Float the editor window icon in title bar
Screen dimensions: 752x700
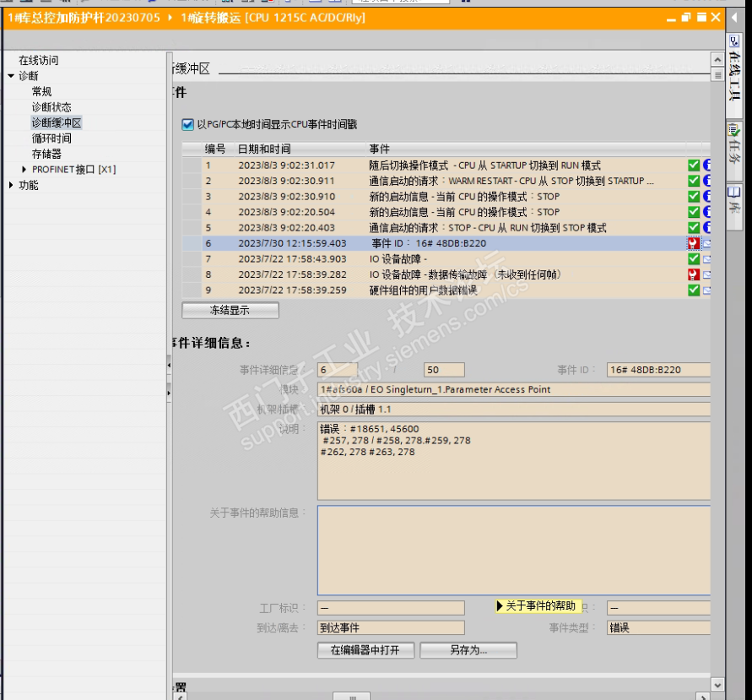(686, 18)
